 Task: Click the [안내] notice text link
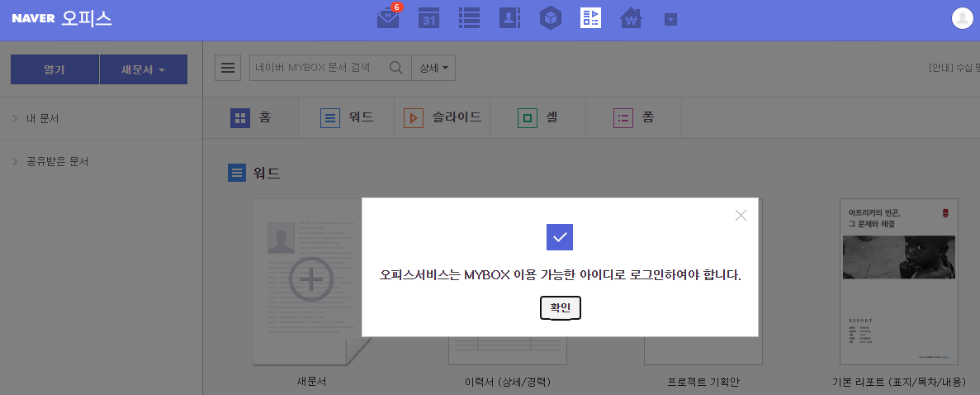pos(954,68)
